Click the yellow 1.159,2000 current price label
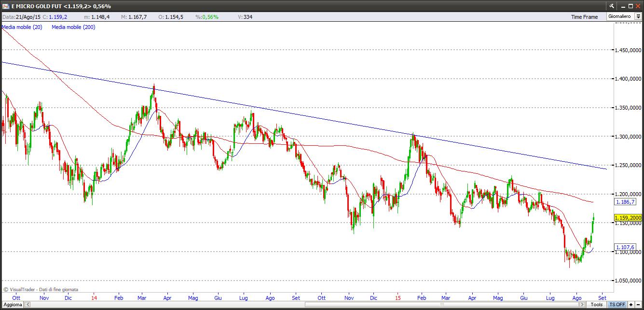Image resolution: width=644 pixels, height=310 pixels. [628, 218]
